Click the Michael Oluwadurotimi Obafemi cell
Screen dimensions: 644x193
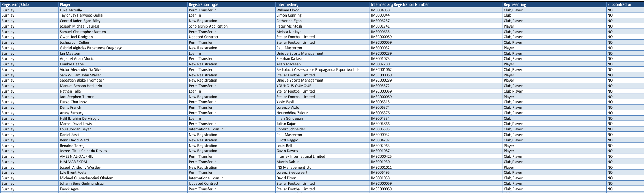pyautogui.click(x=87, y=178)
